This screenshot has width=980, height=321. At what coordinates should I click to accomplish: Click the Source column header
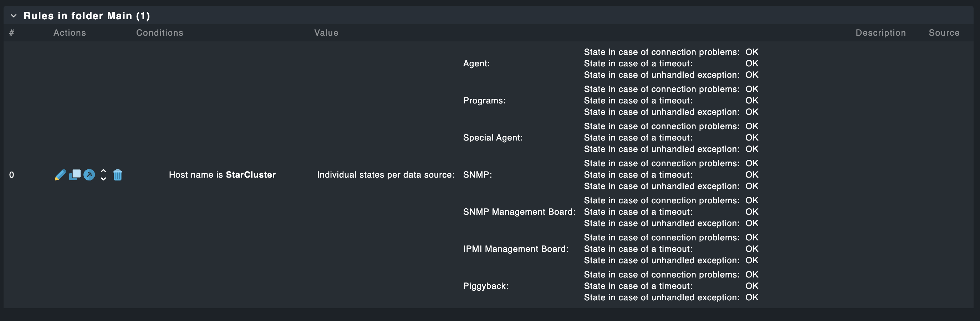(944, 33)
